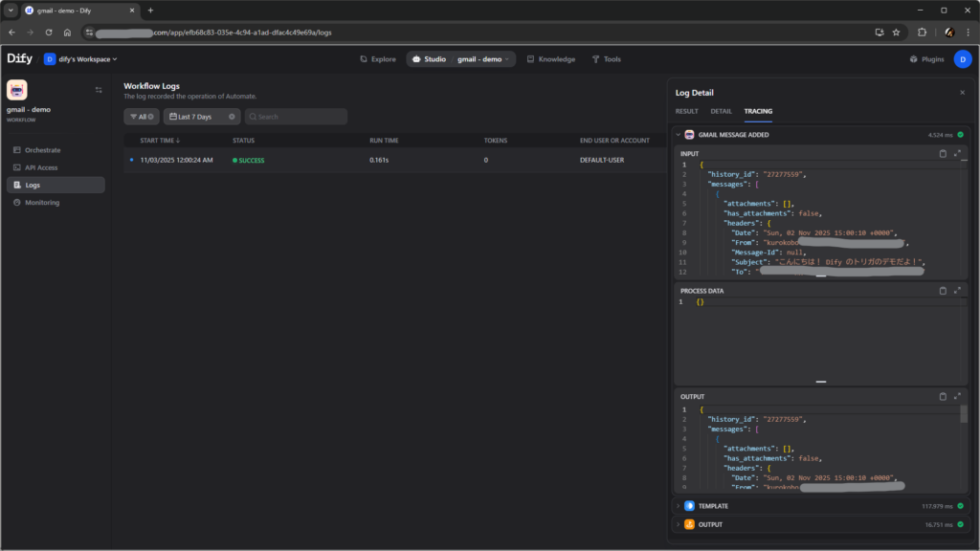Go to Orchestrate in the sidebar
The width and height of the screenshot is (980, 551).
point(42,150)
